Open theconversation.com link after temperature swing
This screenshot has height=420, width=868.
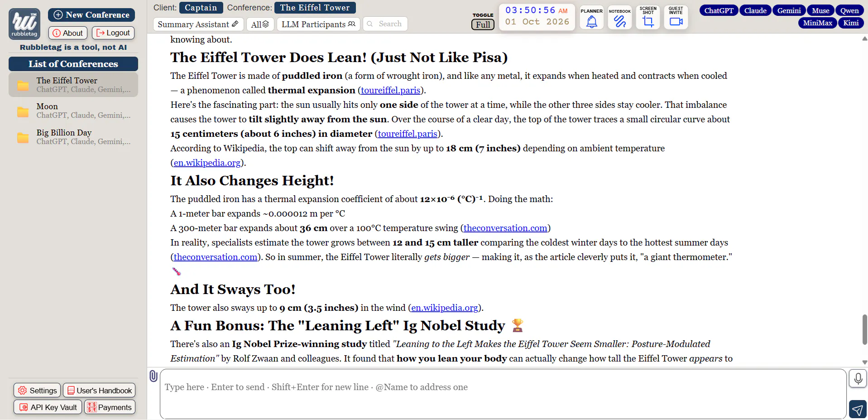pos(505,228)
